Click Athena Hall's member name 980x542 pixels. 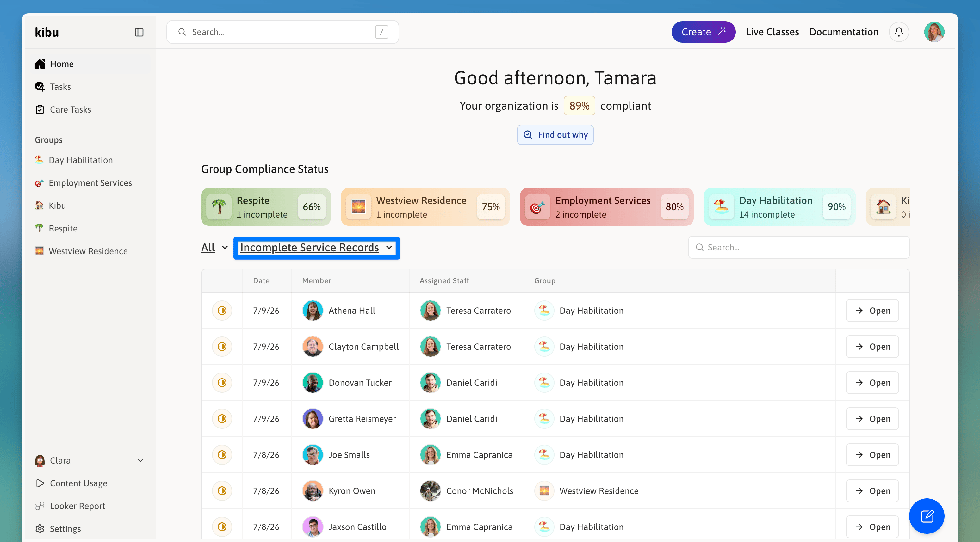pyautogui.click(x=352, y=310)
